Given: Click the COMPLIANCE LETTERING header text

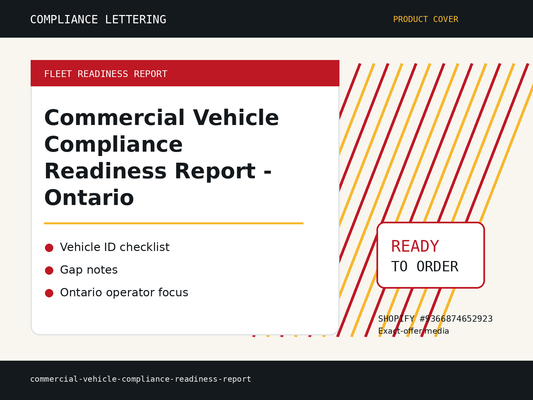Looking at the screenshot, I should point(98,19).
